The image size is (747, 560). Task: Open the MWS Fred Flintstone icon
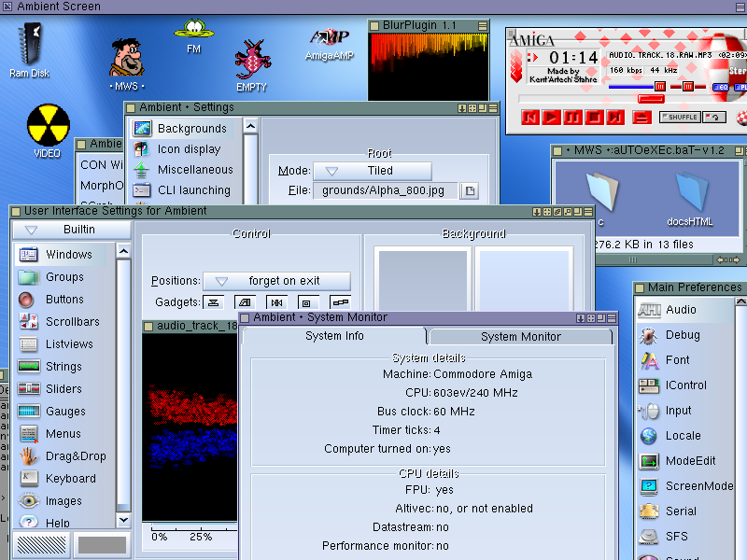pos(127,63)
